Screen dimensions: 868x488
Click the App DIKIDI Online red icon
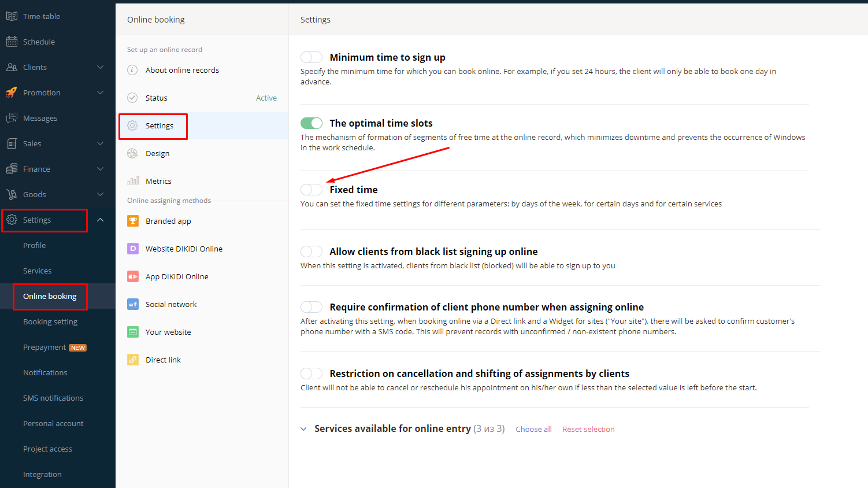[x=133, y=276]
